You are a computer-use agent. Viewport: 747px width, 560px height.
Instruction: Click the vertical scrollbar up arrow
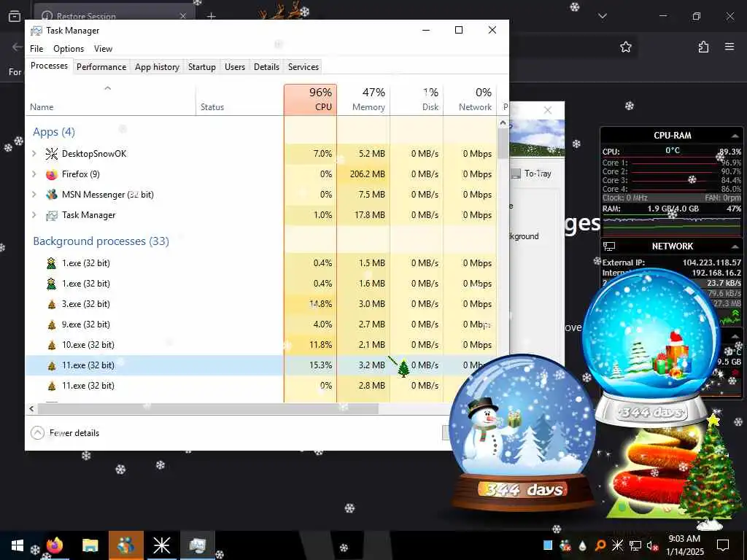503,122
